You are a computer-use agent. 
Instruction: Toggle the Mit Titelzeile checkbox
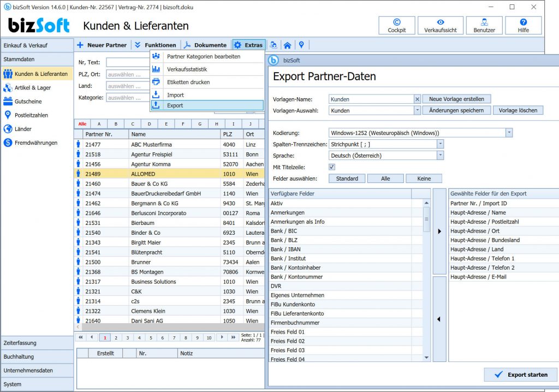332,167
